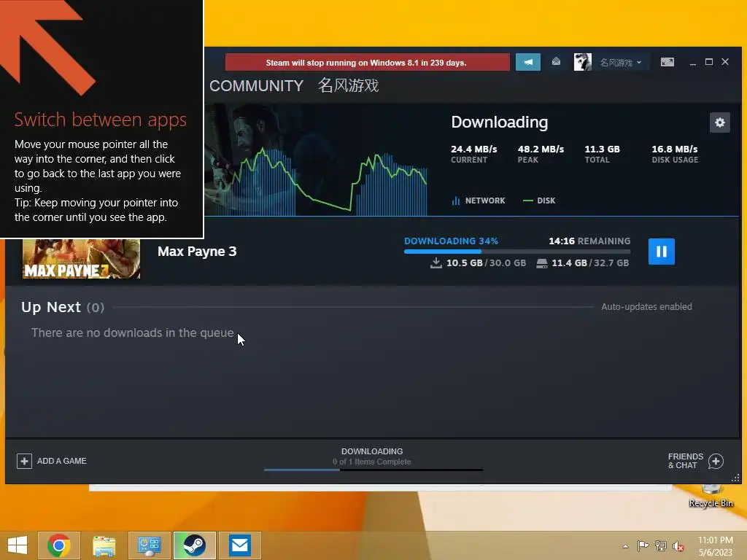This screenshot has width=747, height=560.
Task: Open the 名风游戏 profile tab
Action: 348,86
